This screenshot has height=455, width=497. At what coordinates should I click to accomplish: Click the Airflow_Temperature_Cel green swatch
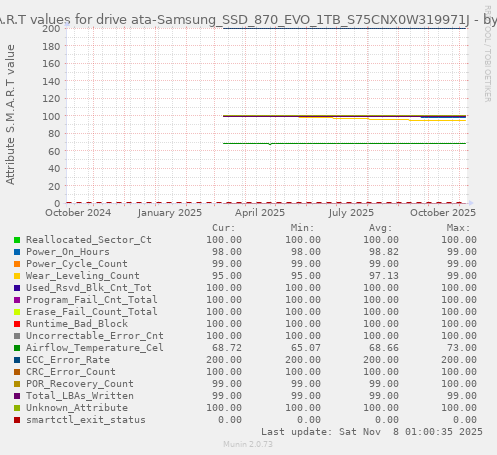coord(17,348)
